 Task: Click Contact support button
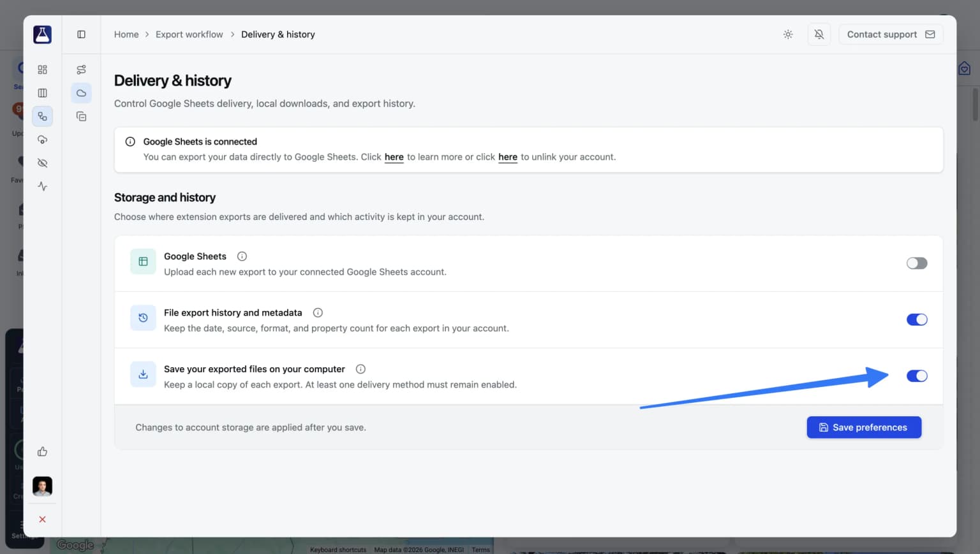click(x=891, y=34)
